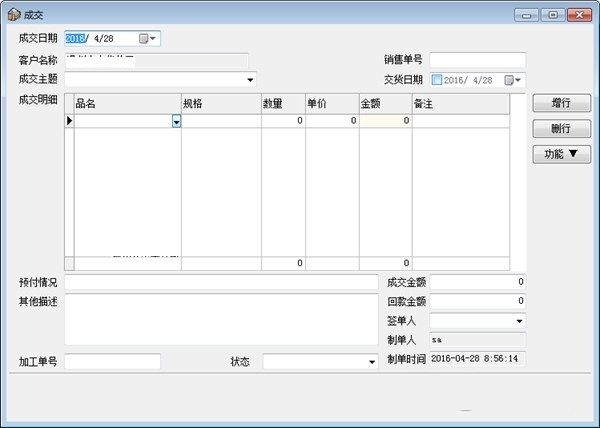The height and width of the screenshot is (428, 600).
Task: Click the 制单人 field showing sa
Action: point(478,340)
